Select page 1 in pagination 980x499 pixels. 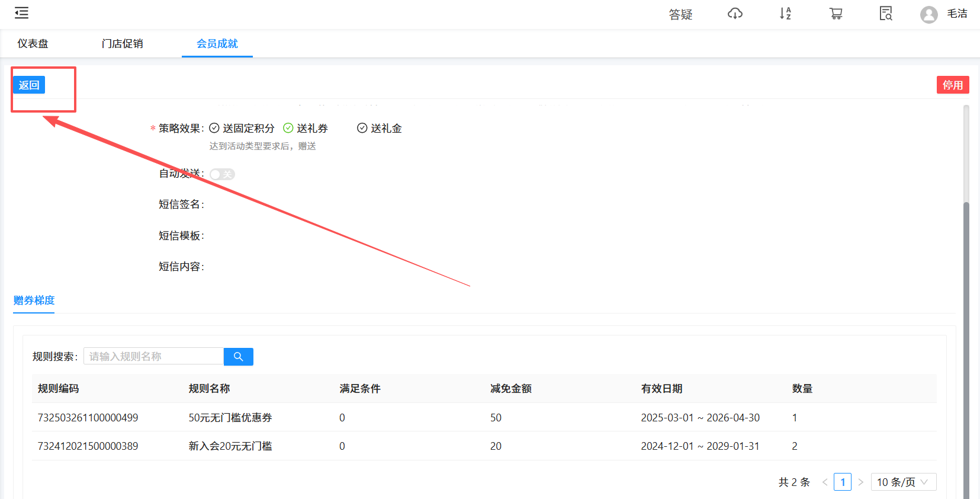843,482
